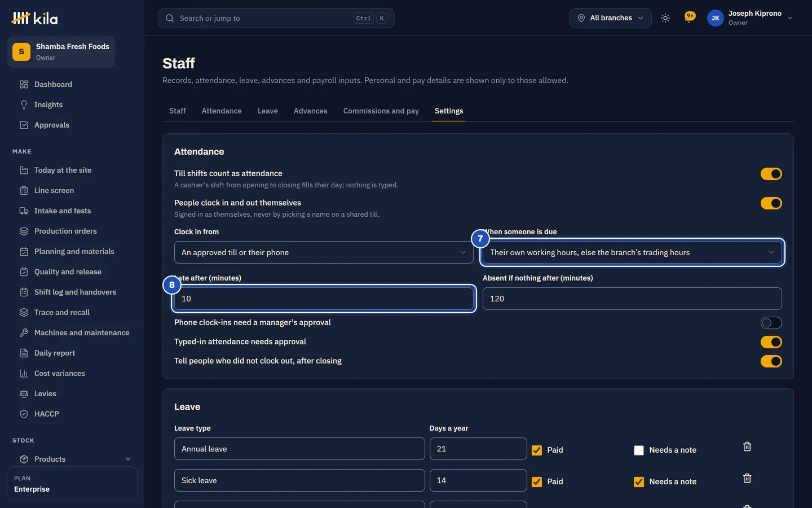Toggle People clock in and out themselves
Screen dimensions: 812x508
(x=771, y=203)
